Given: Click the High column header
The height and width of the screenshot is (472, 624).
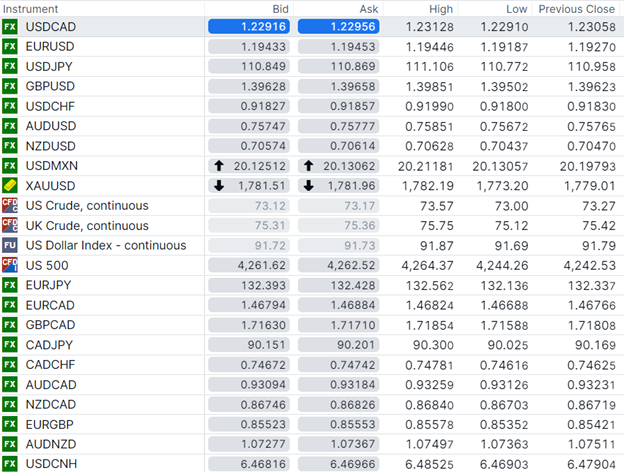Looking at the screenshot, I should tap(442, 8).
